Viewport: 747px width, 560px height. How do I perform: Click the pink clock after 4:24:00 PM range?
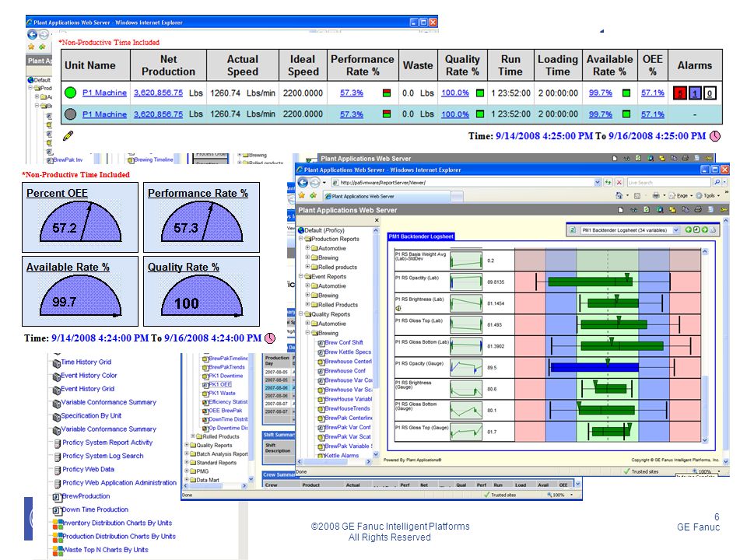270,338
